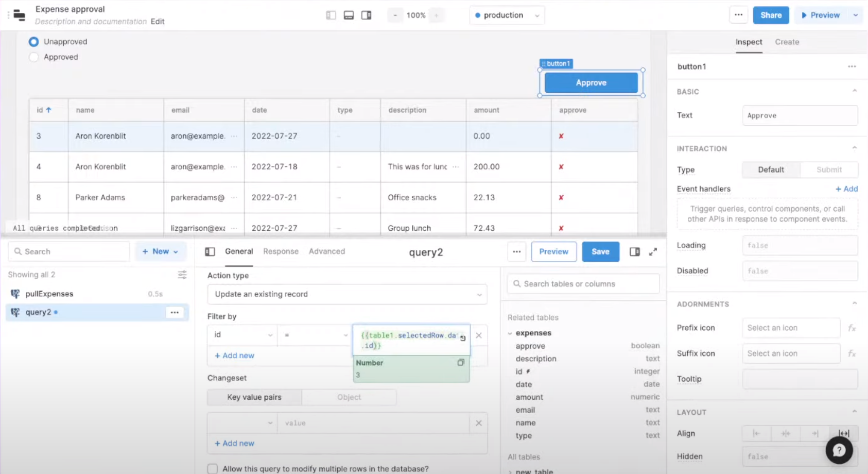Switch changeset to Key value pairs
Viewport: 868px width, 474px height.
coord(254,397)
